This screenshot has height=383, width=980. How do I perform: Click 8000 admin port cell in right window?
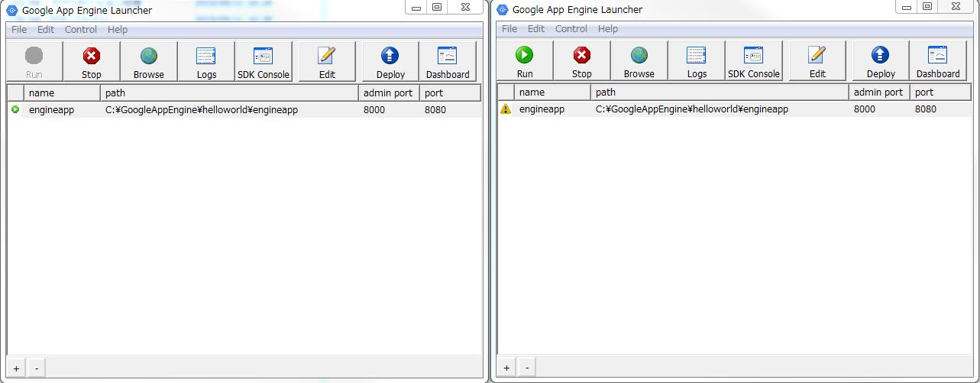[865, 109]
